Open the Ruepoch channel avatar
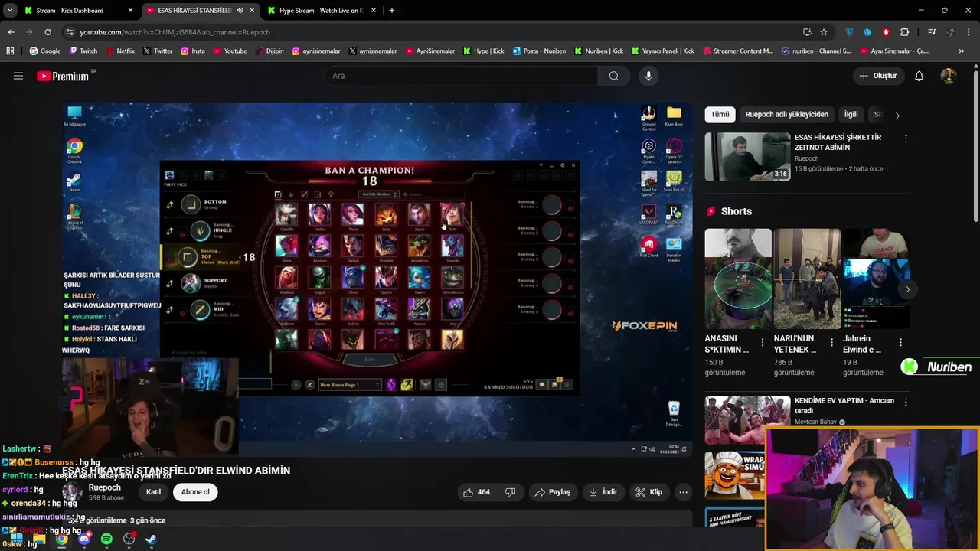980x551 pixels. point(73,492)
